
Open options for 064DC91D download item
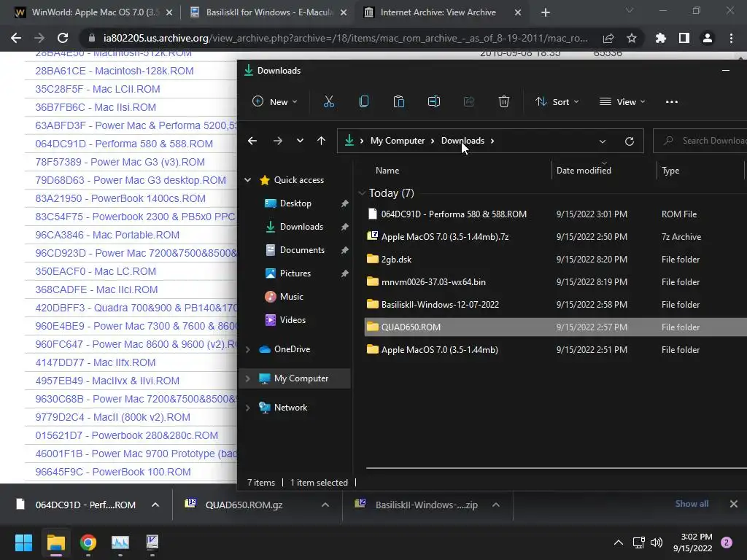tap(155, 505)
